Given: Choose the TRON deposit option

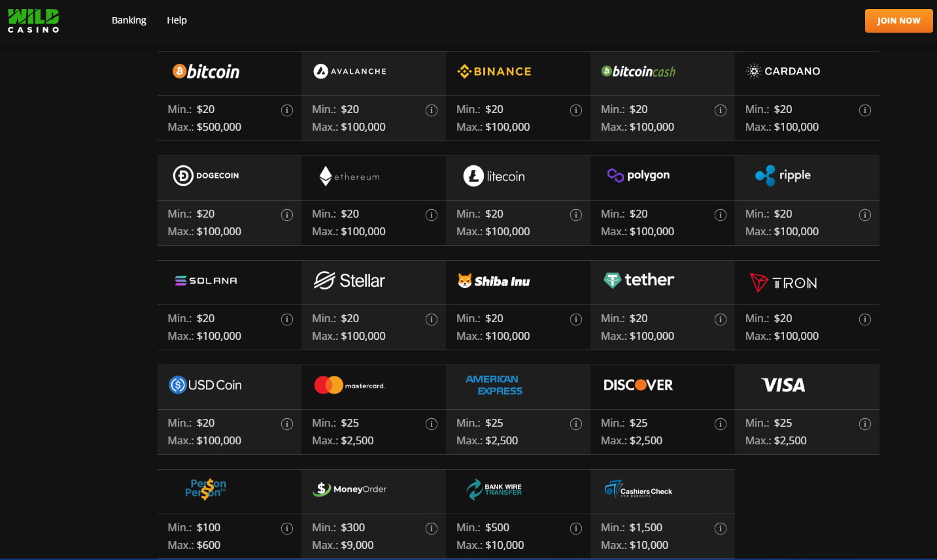Looking at the screenshot, I should [783, 282].
